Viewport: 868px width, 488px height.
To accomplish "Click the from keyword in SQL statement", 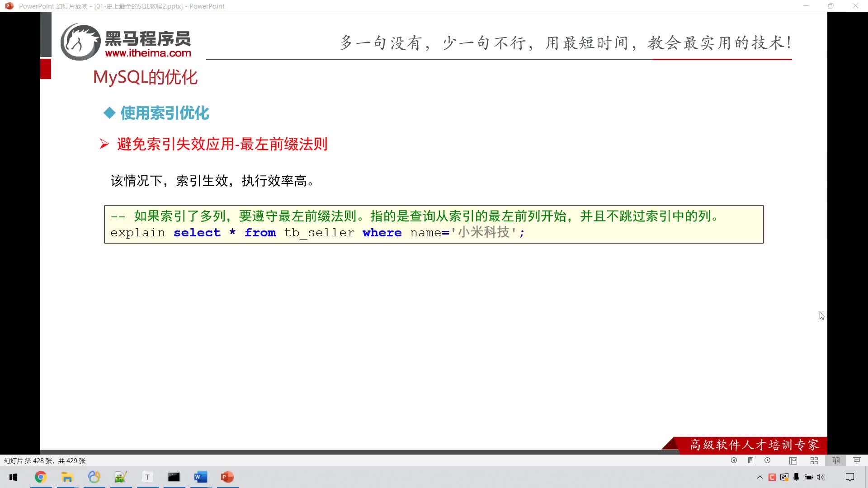I will 260,233.
